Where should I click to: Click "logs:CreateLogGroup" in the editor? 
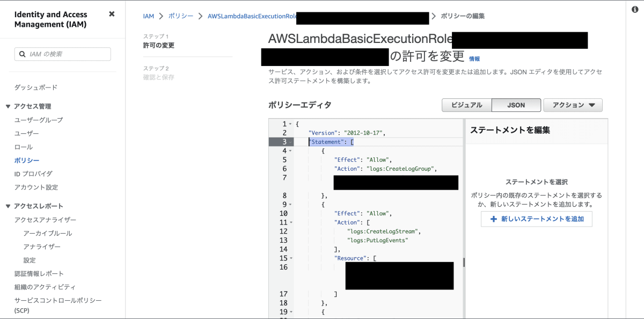400,169
